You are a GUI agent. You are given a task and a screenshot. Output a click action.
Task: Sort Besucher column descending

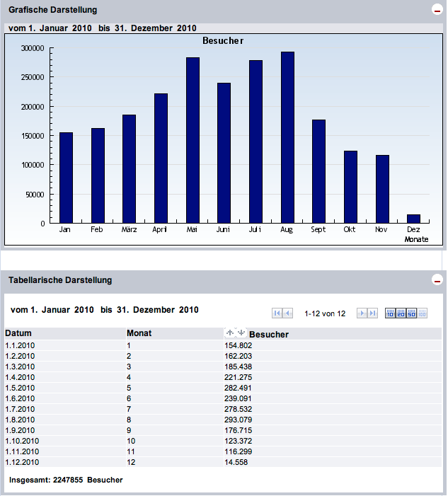coord(241,333)
